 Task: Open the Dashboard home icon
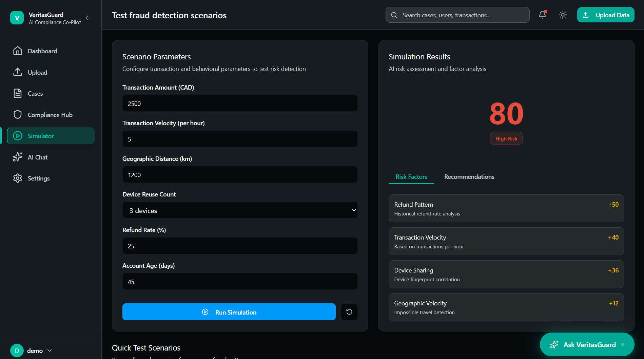point(18,51)
